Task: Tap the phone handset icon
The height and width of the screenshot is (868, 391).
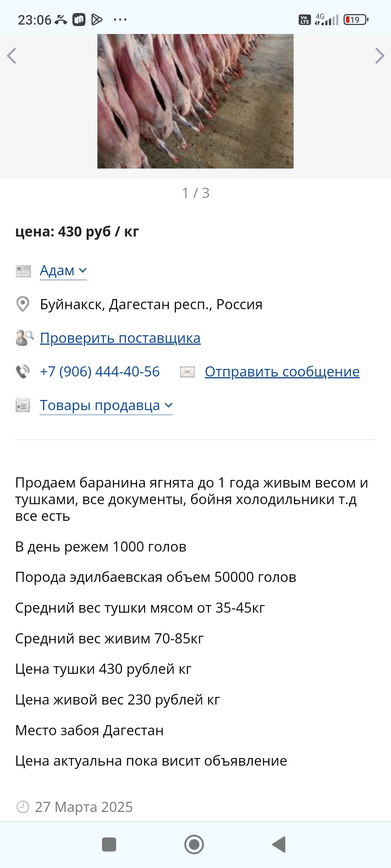Action: 23,372
